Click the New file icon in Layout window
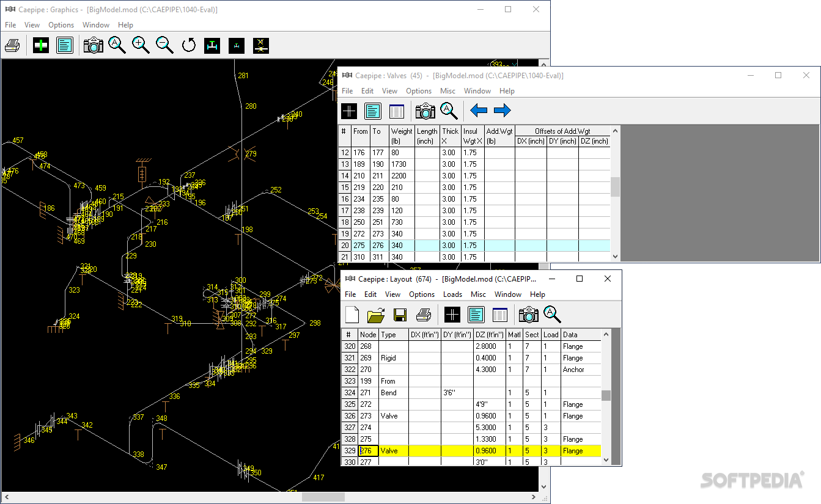The image size is (821, 504). pos(352,315)
